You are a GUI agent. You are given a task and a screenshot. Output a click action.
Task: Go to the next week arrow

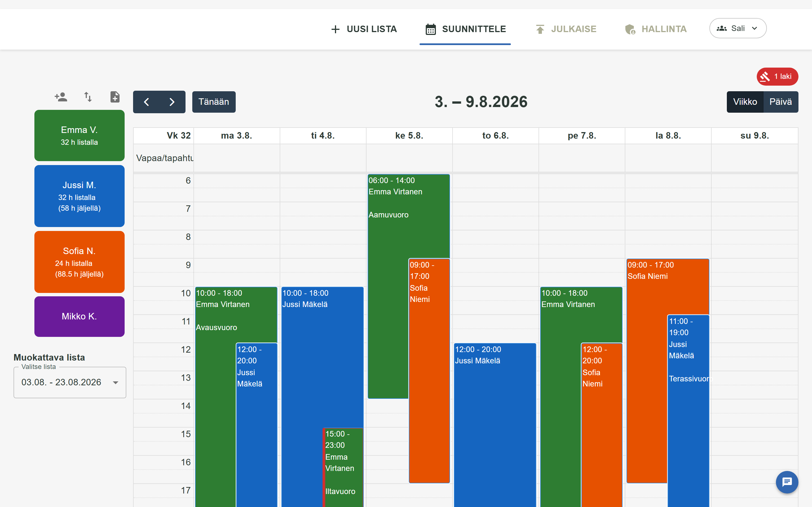(172, 102)
